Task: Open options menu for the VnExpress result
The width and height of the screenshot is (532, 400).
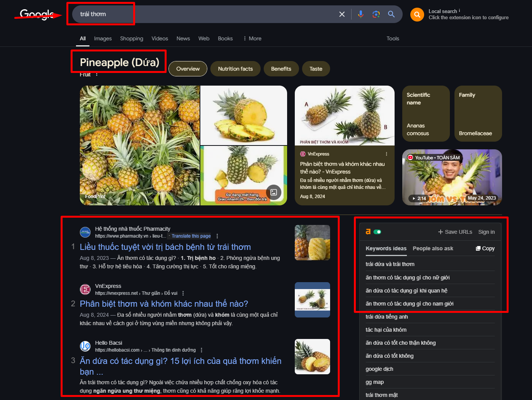Action: tap(183, 293)
